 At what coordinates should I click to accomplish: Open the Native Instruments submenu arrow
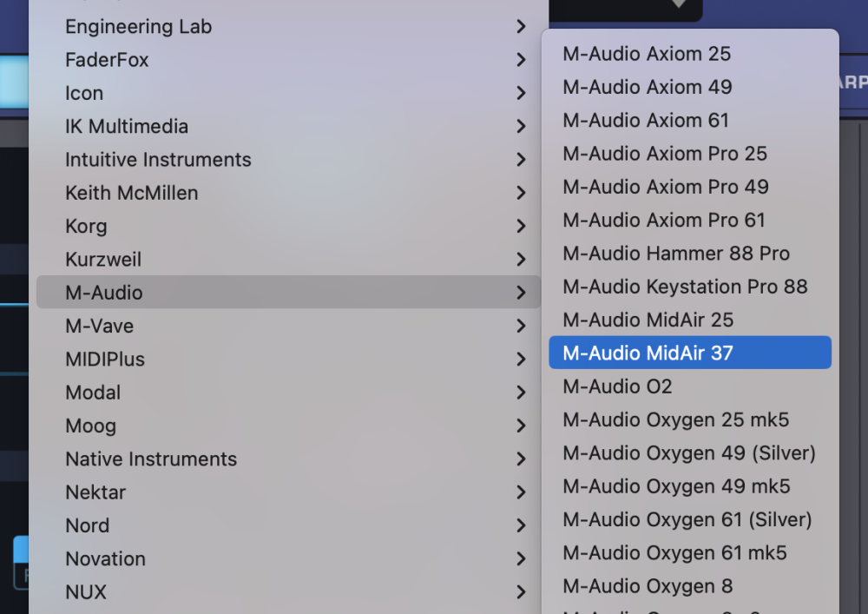pyautogui.click(x=521, y=459)
